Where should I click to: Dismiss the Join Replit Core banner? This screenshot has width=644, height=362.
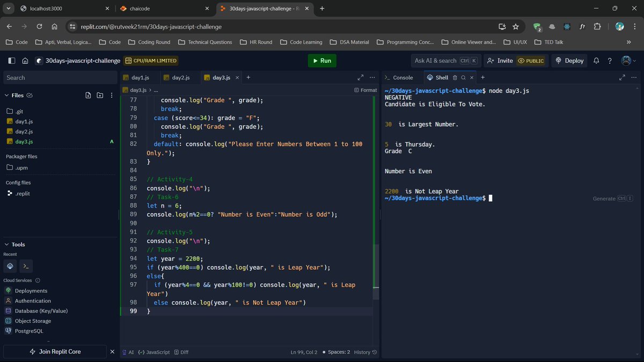point(112,351)
